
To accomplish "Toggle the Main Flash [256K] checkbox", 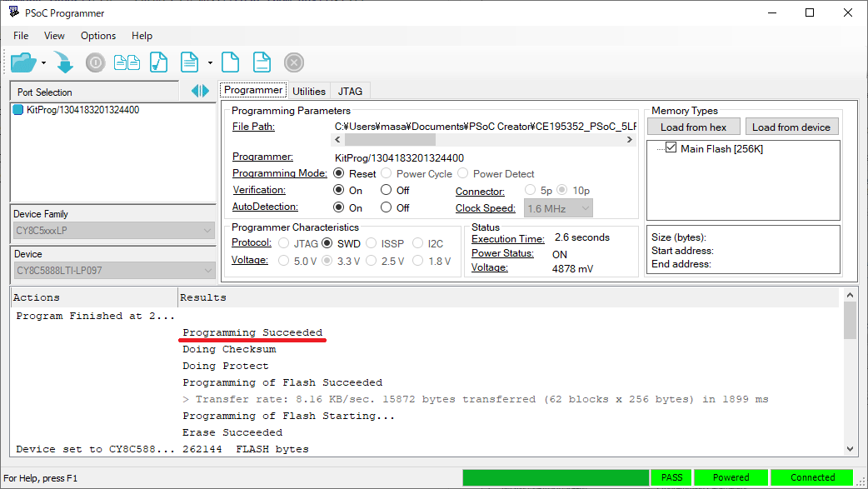I will pyautogui.click(x=671, y=147).
